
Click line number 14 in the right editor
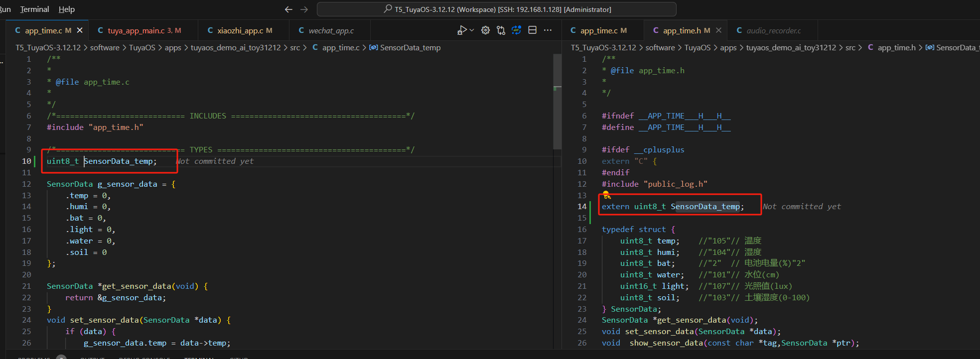point(582,207)
